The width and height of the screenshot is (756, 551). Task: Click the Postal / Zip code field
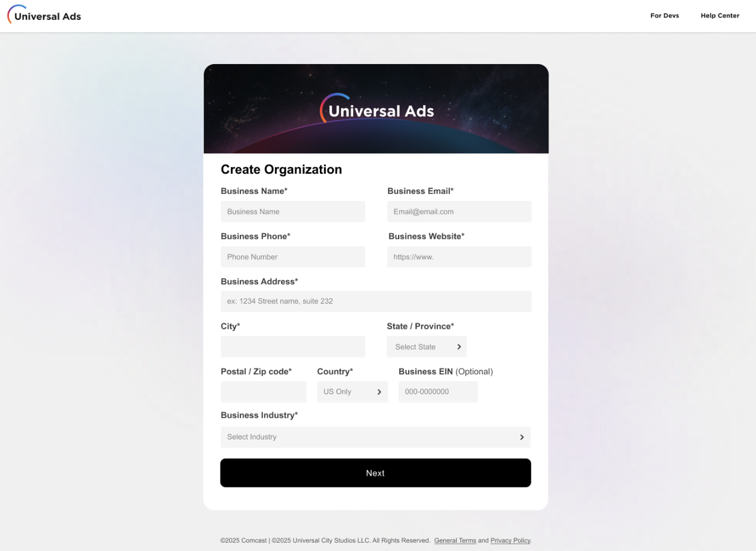263,392
